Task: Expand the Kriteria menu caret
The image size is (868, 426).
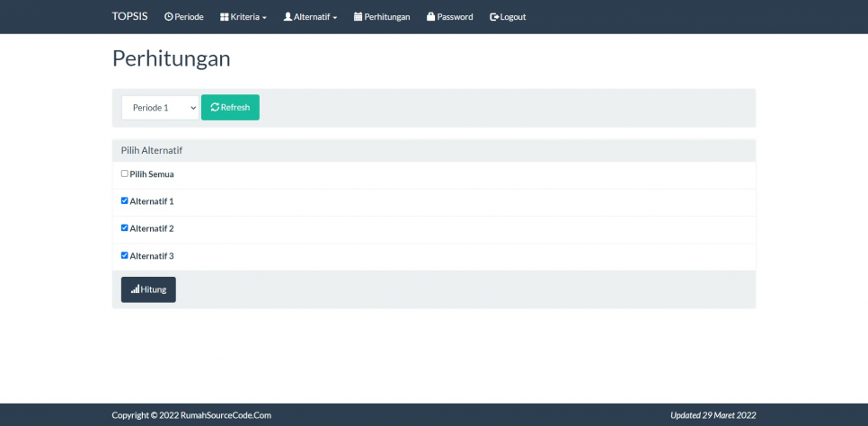Action: (265, 18)
